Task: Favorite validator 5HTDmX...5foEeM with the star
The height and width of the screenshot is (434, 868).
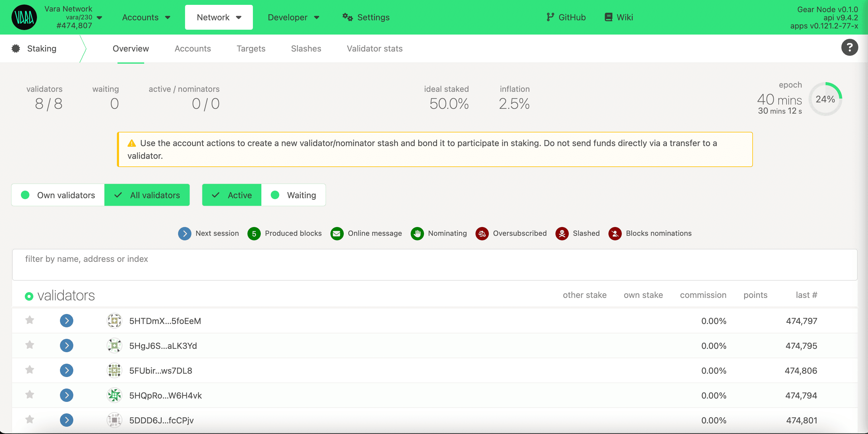Action: [30, 320]
